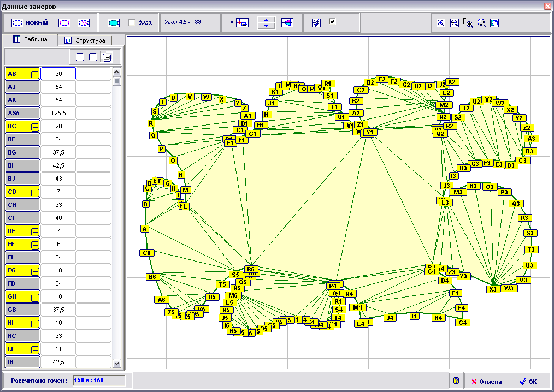554x392 pixels.
Task: Collapse the BC row group
Action: pos(34,126)
